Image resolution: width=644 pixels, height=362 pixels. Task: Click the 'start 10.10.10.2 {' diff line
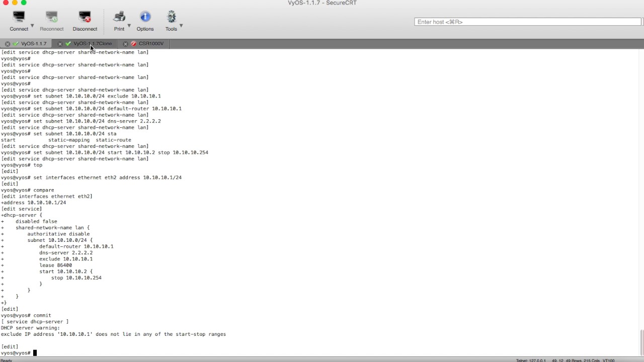66,271
